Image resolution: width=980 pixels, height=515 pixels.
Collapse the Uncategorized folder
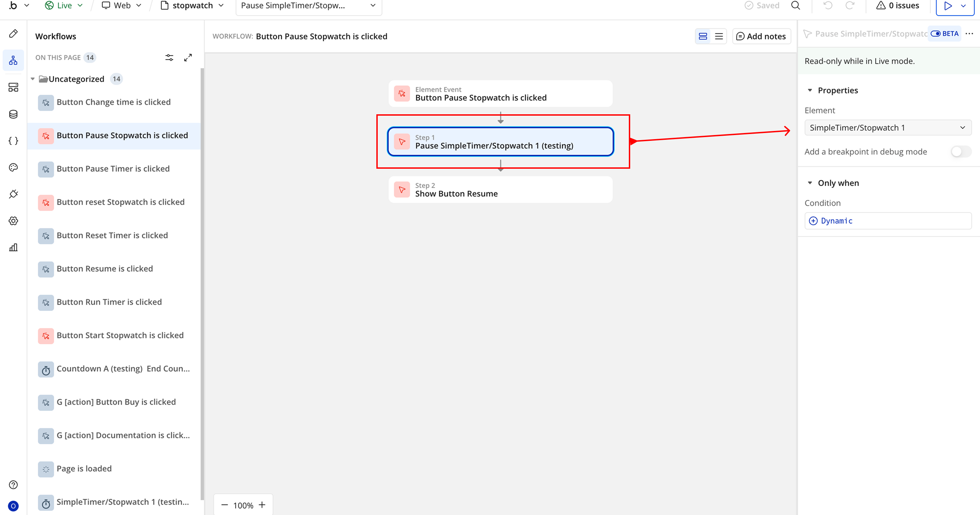point(33,79)
